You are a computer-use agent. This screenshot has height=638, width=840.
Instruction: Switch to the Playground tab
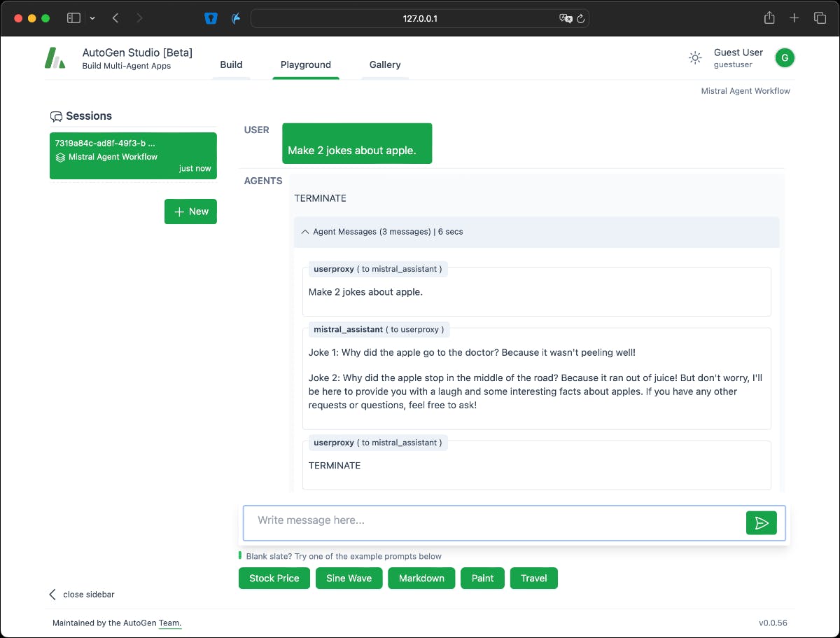(306, 65)
